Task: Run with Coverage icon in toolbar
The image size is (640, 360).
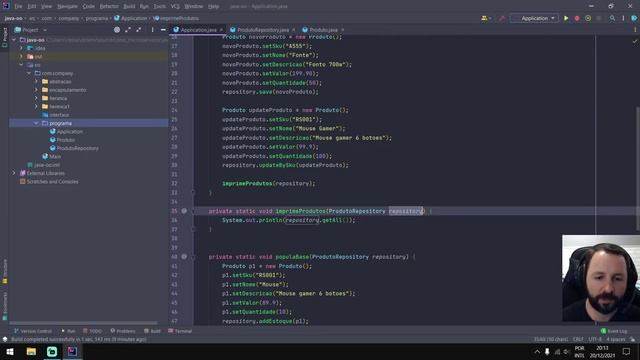Action: pyautogui.click(x=588, y=18)
